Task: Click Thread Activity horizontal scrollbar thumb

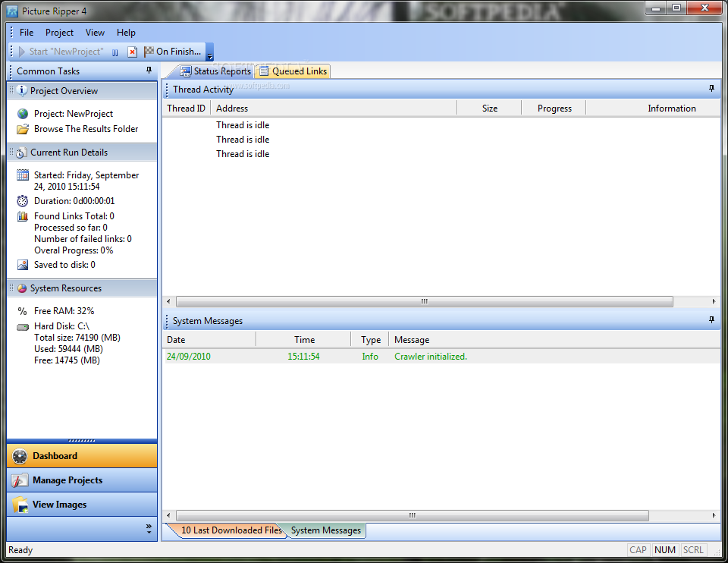Action: click(425, 301)
